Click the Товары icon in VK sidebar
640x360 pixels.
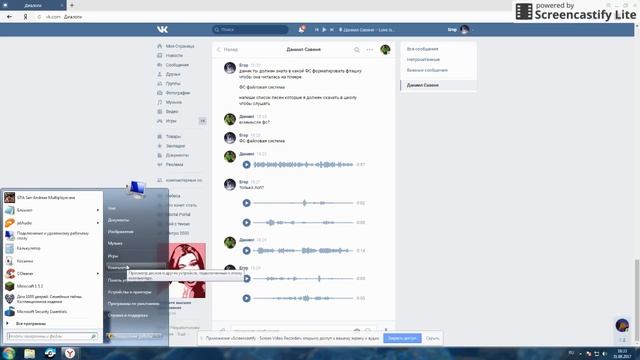coord(160,136)
